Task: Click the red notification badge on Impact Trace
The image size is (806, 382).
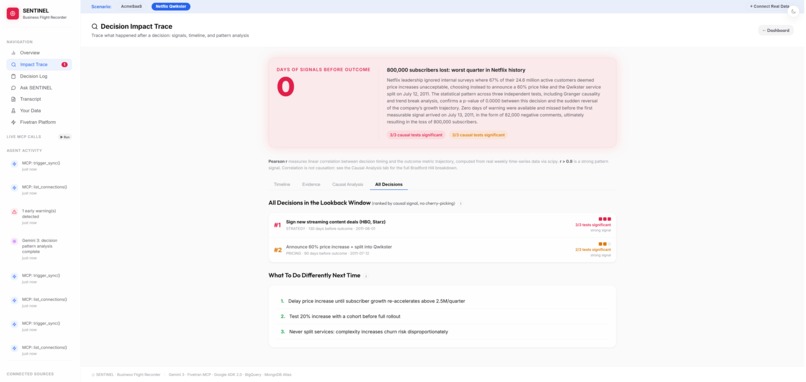Action: click(x=64, y=65)
